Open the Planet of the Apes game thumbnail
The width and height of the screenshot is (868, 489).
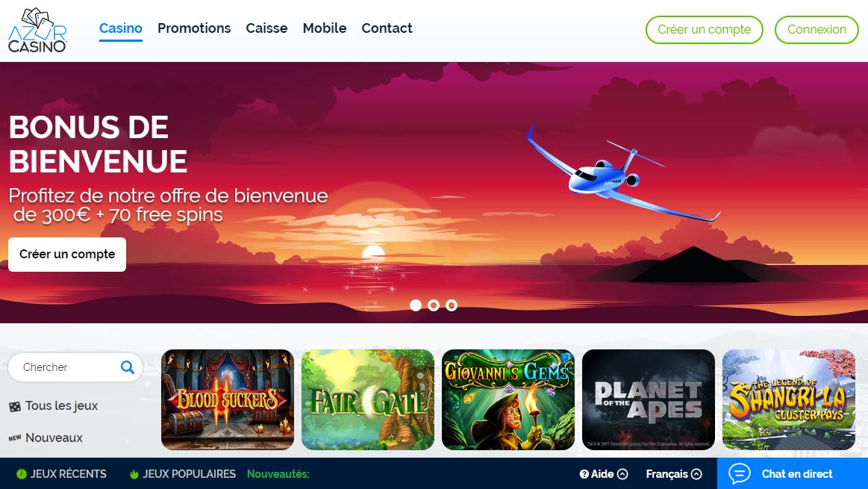(649, 400)
